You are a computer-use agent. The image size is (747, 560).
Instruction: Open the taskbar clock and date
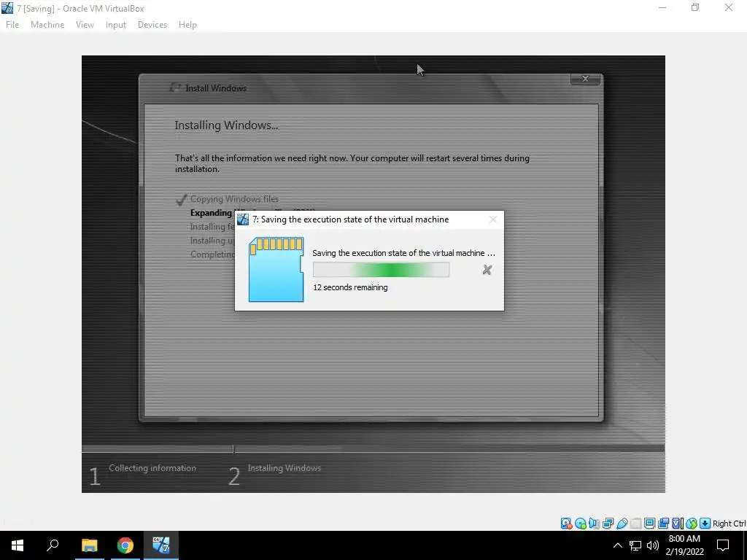pyautogui.click(x=684, y=545)
